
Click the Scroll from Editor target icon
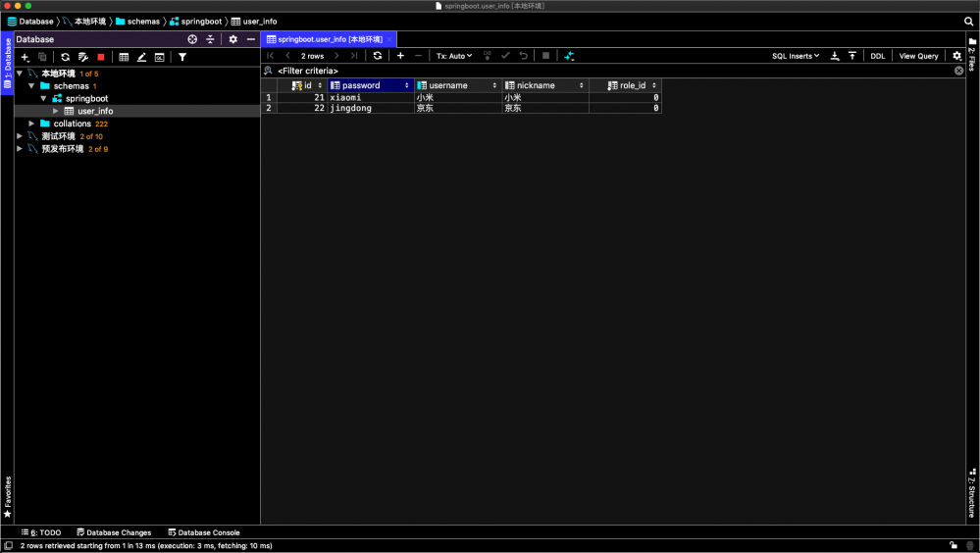click(x=192, y=39)
